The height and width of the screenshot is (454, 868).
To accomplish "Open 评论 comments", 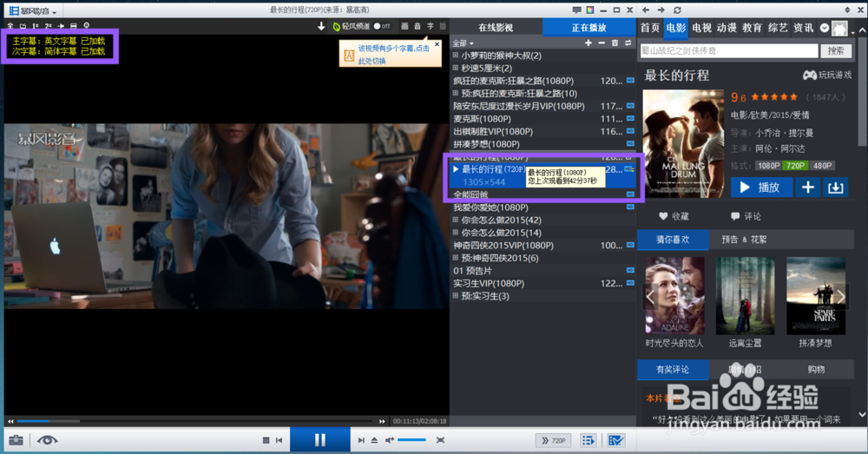I will point(746,216).
